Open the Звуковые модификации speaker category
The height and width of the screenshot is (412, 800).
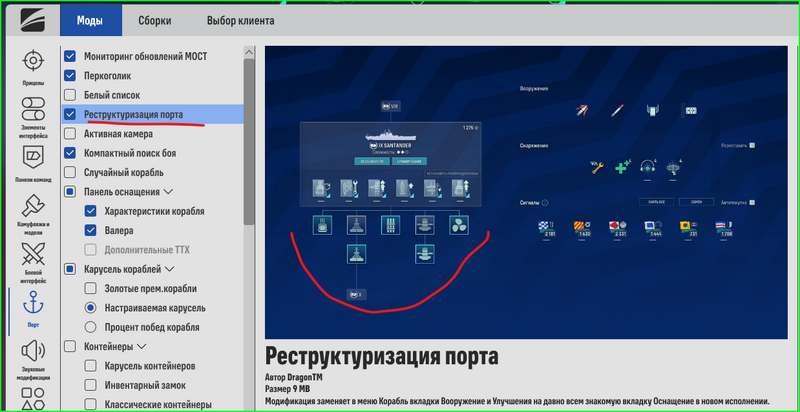[33, 360]
